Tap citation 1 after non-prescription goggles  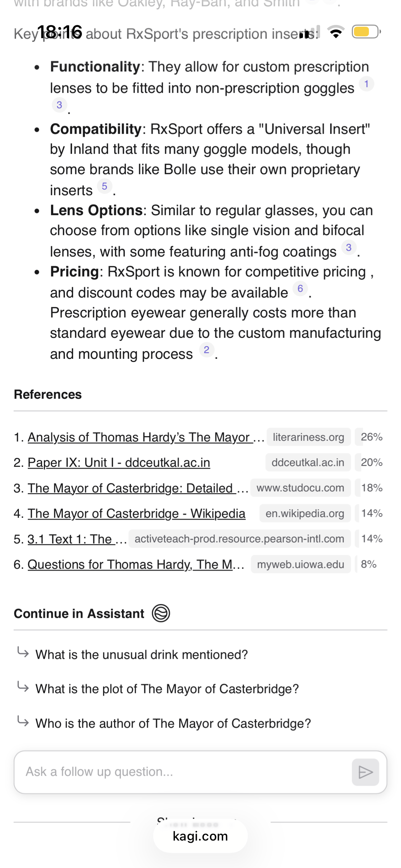(x=366, y=84)
